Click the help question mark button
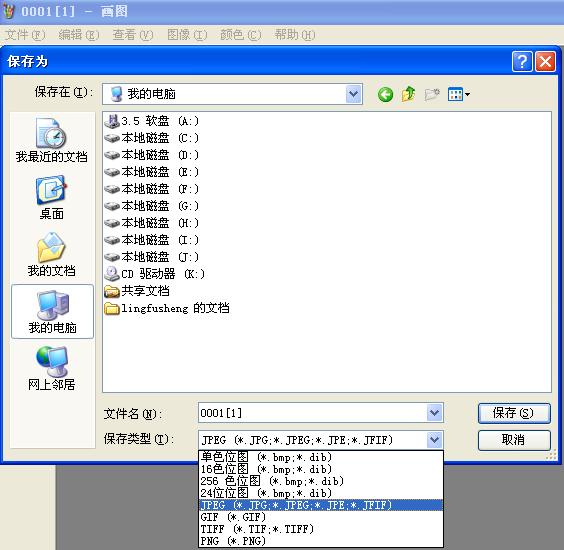The image size is (564, 550). tap(522, 62)
